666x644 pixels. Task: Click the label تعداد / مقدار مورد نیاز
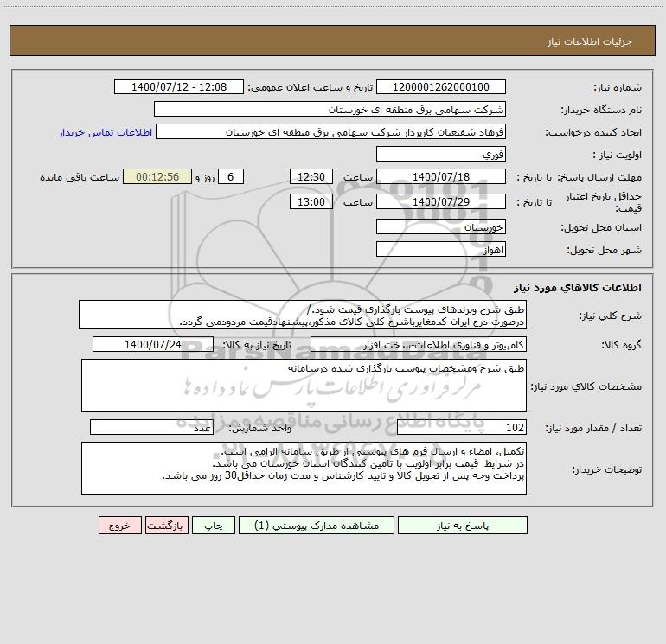tap(593, 429)
